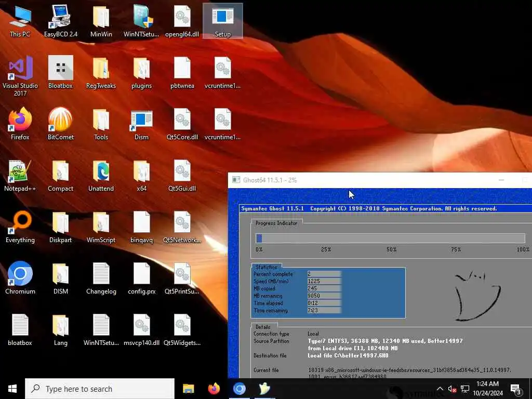Launch Notepad++ from the desktop
Screen dimensions: 532x399
click(x=20, y=176)
